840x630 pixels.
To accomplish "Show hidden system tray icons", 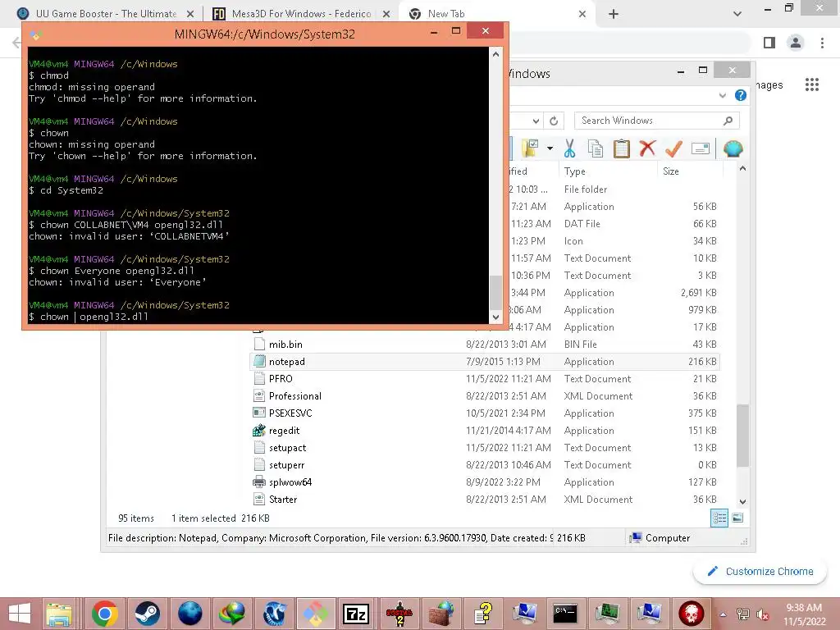I will click(724, 614).
